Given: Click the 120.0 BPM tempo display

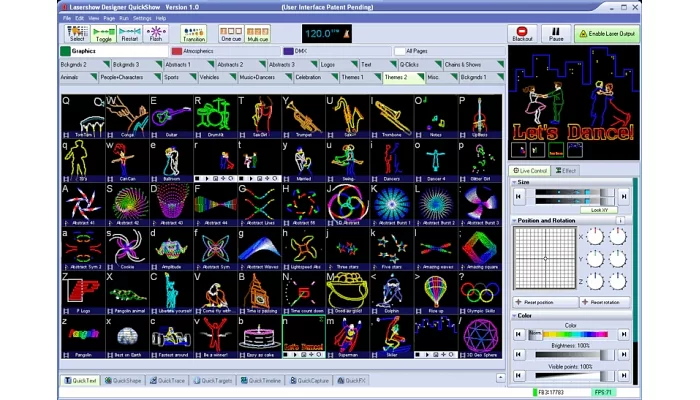Looking at the screenshot, I should point(322,34).
